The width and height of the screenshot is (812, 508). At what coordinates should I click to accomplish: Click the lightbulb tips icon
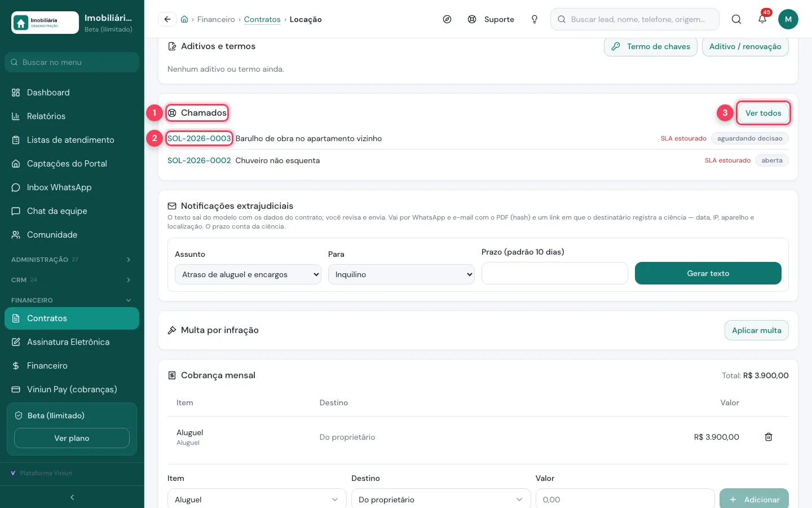tap(535, 19)
